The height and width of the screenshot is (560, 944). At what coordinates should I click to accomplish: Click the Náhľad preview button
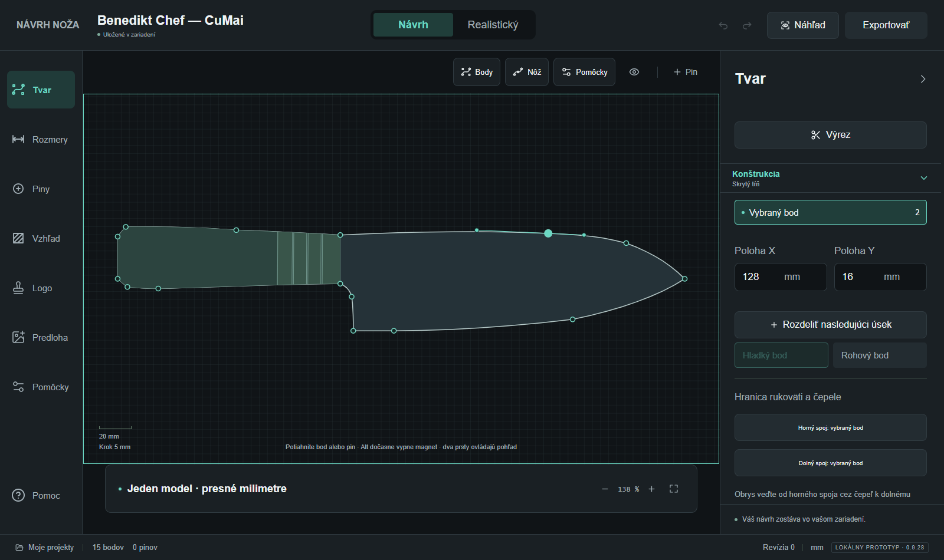point(802,25)
